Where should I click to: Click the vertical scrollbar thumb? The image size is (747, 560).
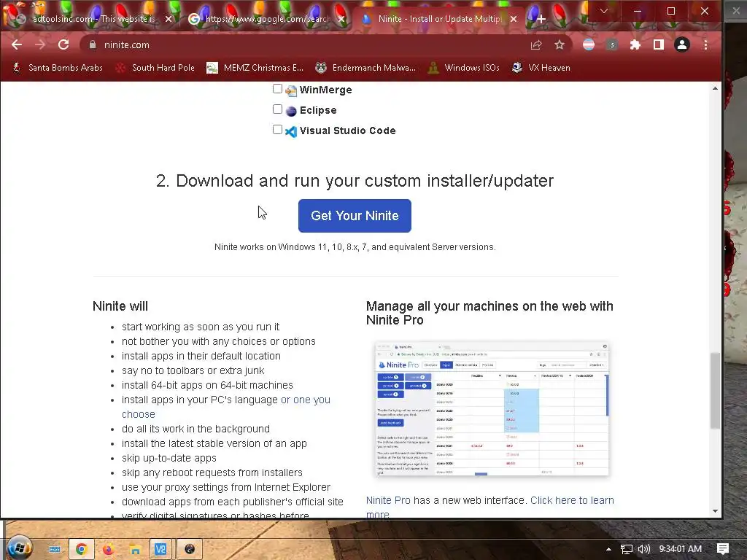(x=715, y=391)
